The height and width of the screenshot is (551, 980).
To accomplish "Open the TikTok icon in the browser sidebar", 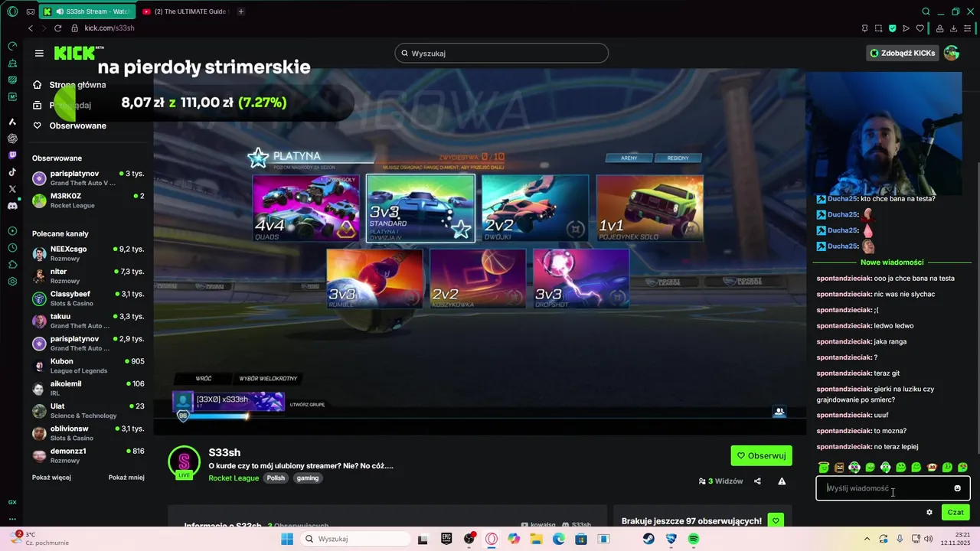I will tap(12, 172).
